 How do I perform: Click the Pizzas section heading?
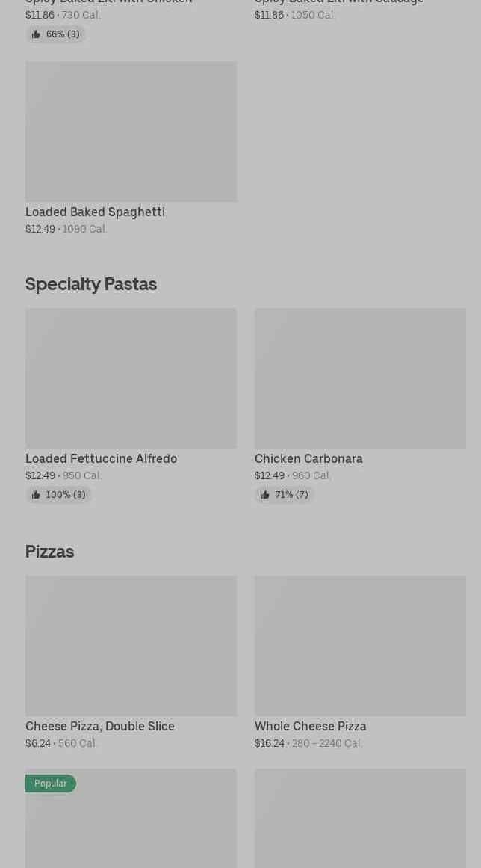pos(50,552)
